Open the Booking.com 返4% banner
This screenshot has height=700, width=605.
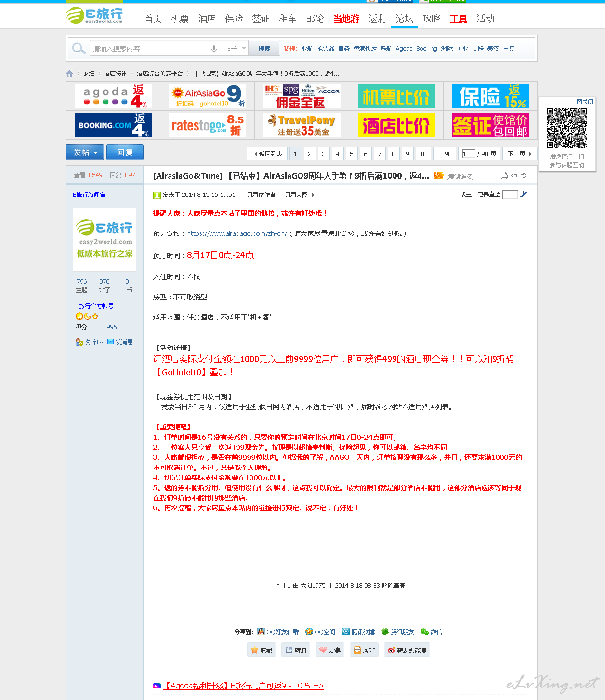coord(113,125)
